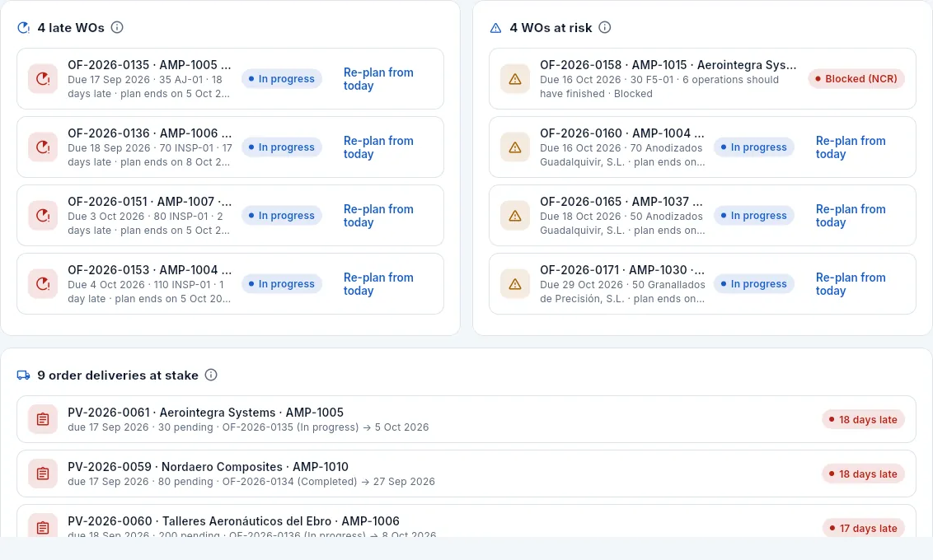Click the warning triangle icon for OF-2026-0171
Viewport: 933px width, 560px height.
pos(515,284)
